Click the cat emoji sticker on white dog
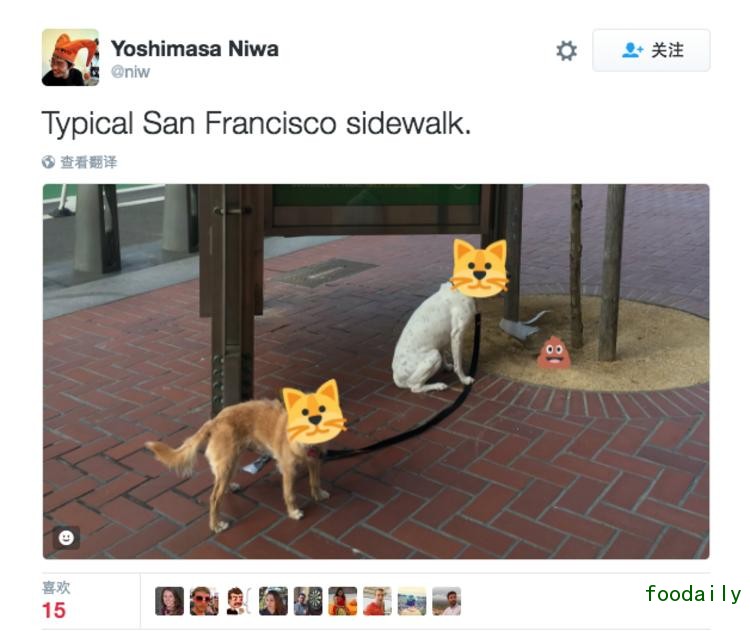This screenshot has width=750, height=631. point(479,268)
